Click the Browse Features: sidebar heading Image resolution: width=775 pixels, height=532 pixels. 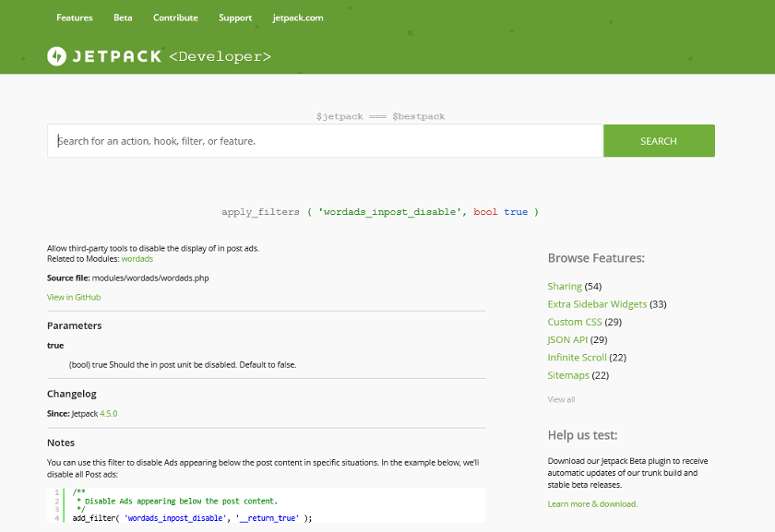[596, 258]
